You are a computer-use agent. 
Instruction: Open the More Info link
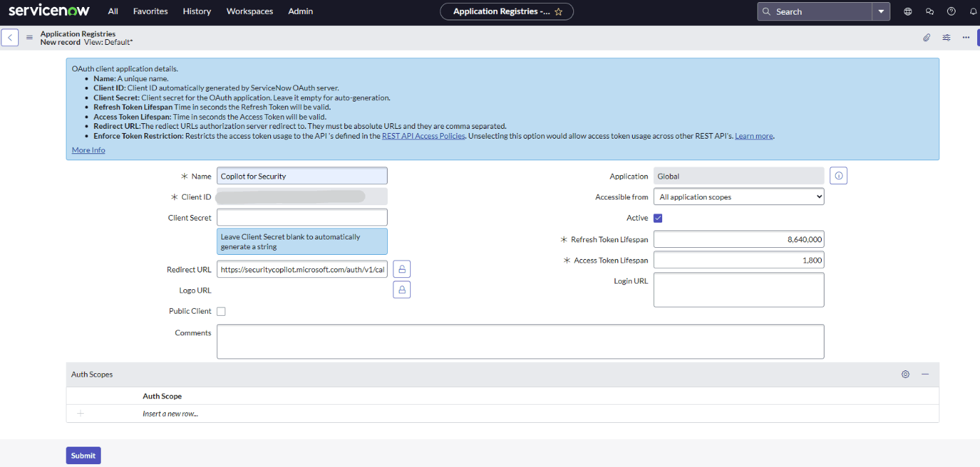[x=88, y=150]
